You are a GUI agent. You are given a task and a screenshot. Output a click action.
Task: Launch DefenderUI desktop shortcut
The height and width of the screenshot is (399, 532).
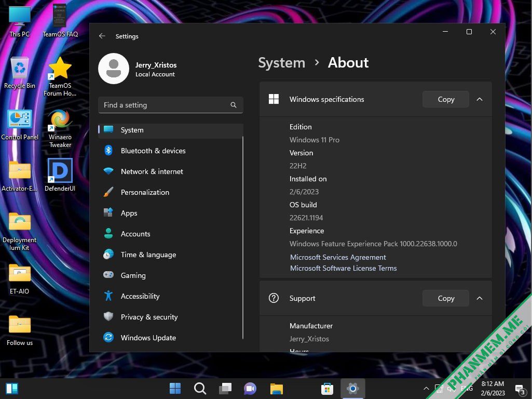point(60,175)
